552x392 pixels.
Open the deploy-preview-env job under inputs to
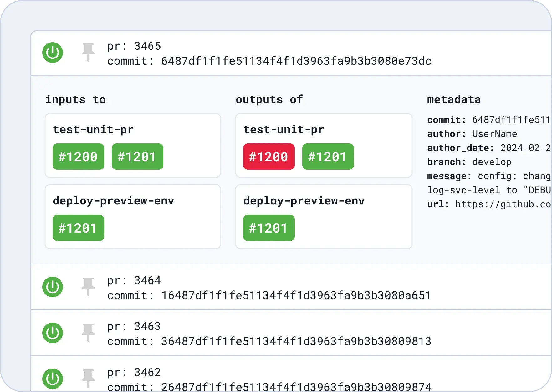point(113,201)
